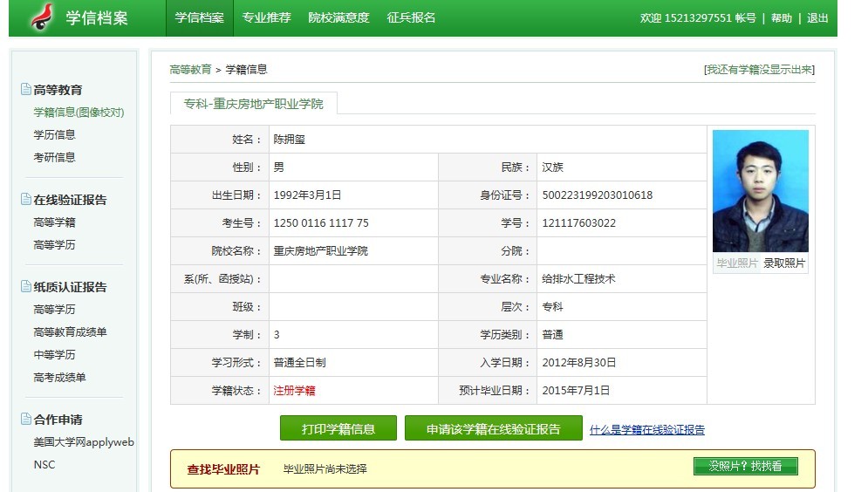Click the 普通全日制 study form value
The image size is (868, 492).
[x=299, y=363]
